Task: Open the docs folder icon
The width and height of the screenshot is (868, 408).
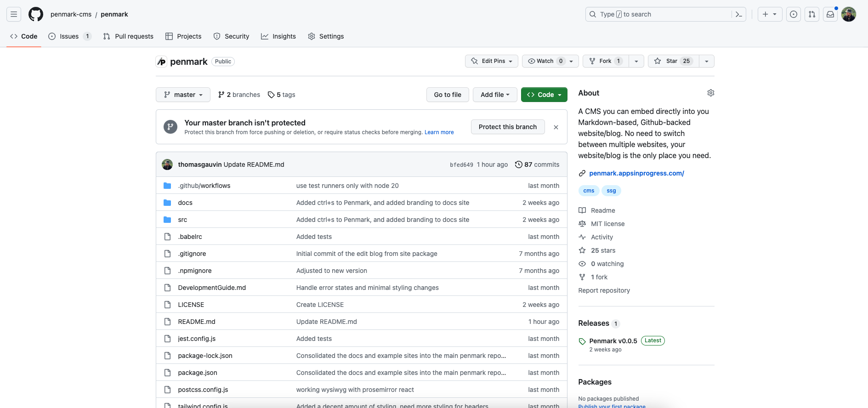Action: tap(167, 203)
